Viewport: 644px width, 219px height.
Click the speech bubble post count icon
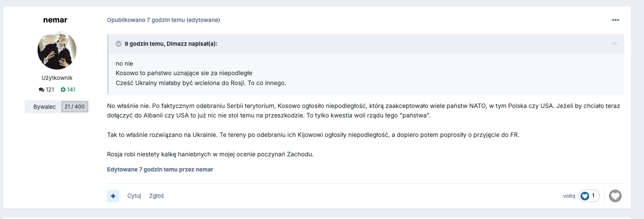(x=41, y=90)
